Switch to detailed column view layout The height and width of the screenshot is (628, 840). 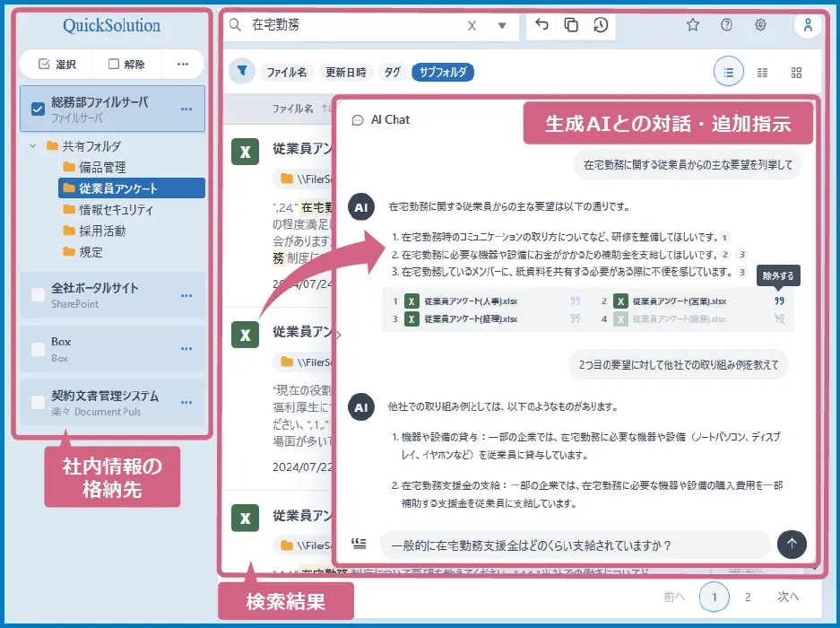pos(762,73)
